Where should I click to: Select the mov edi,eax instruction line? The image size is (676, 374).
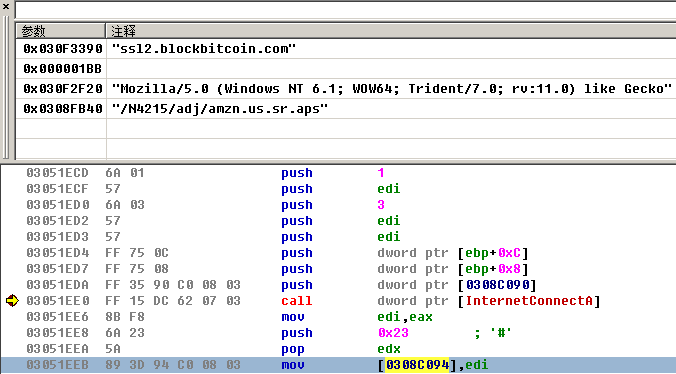point(338,317)
